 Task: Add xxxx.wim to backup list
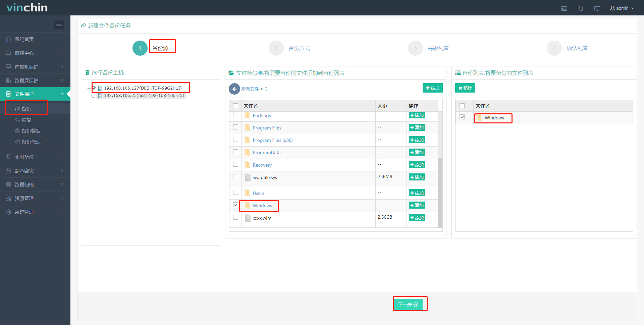pos(417,218)
